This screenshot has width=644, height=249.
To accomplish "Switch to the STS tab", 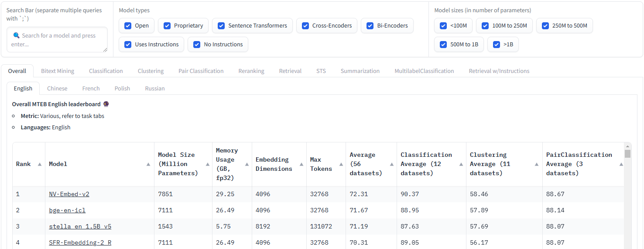I will point(321,71).
